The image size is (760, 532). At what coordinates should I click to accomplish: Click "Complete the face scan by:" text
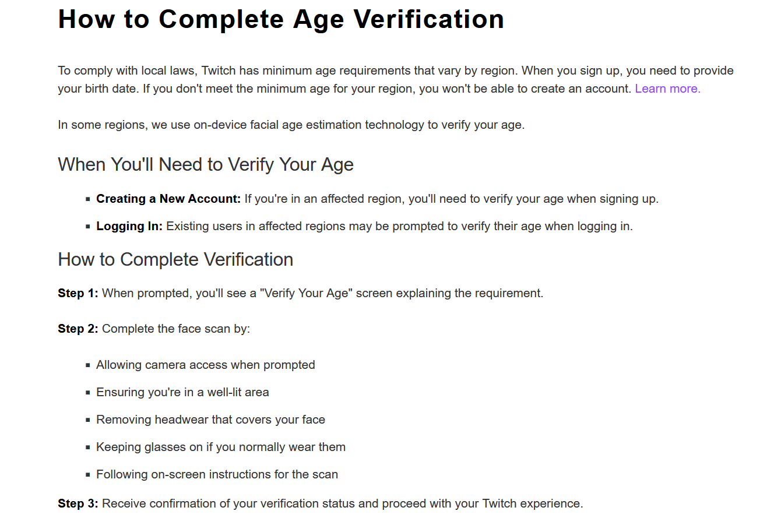click(176, 329)
